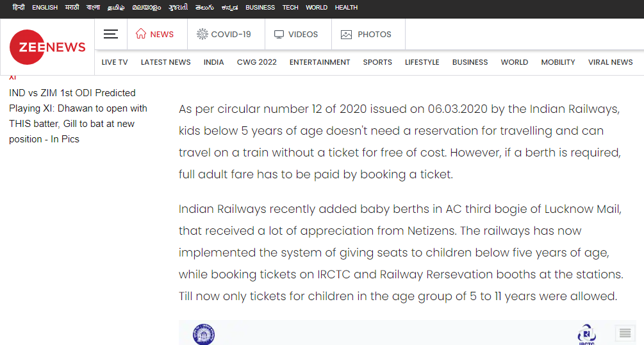Select the Marathi language option
This screenshot has width=644, height=345.
click(x=72, y=8)
